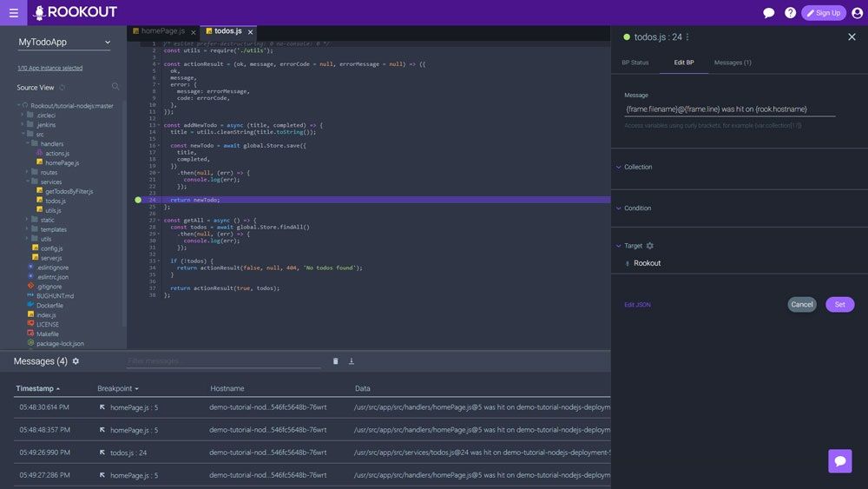Open the Makefile
Viewport: 868px width, 489px height.
[47, 334]
